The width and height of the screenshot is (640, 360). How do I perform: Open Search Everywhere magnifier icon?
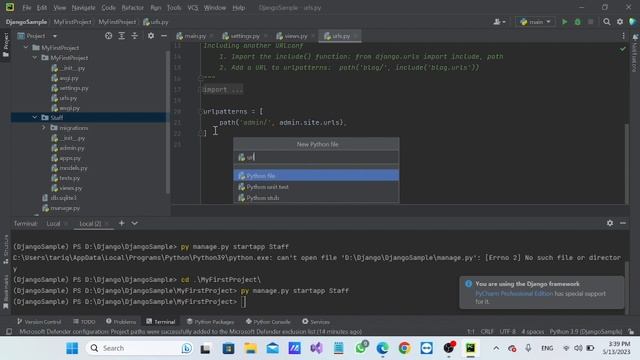pos(607,22)
